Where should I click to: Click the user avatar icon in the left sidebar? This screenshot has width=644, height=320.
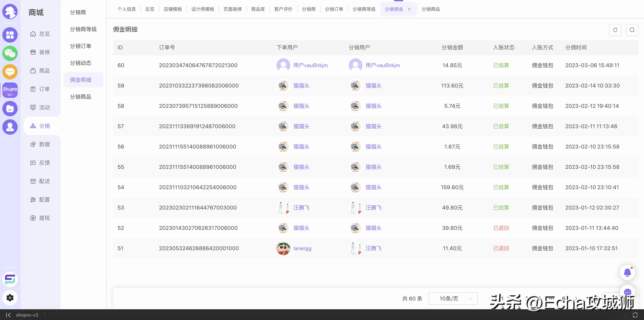point(10,127)
